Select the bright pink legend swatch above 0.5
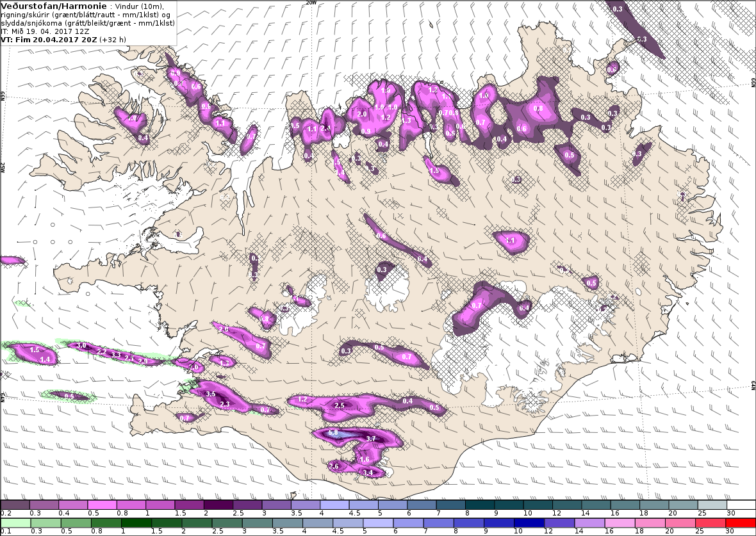Screen dimensions: 756x536 pos(103,505)
